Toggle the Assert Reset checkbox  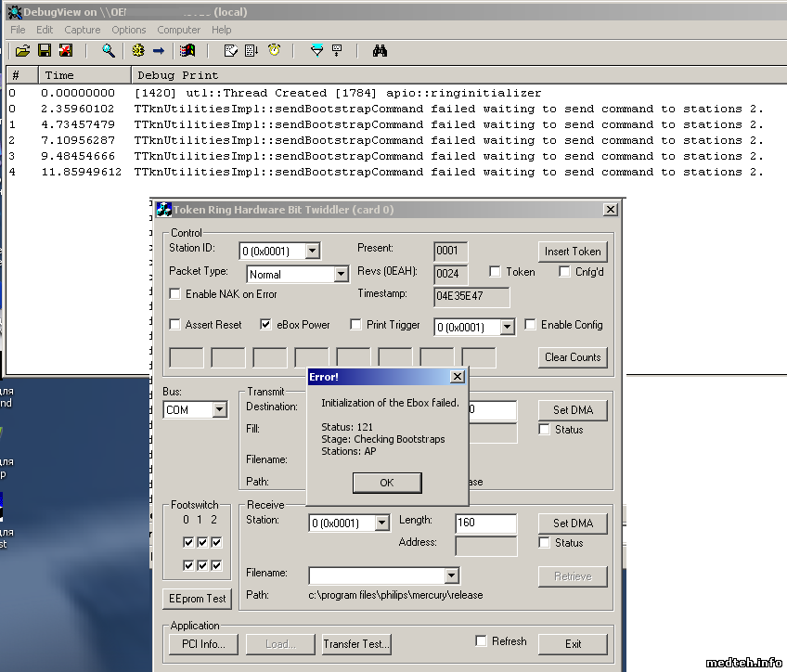pos(175,325)
